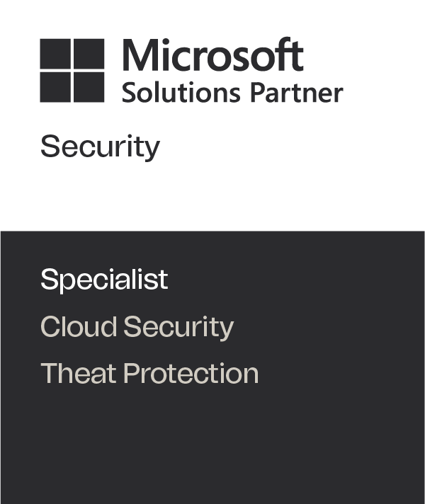Click the capital "M" in Microsoft

pyautogui.click(x=139, y=55)
